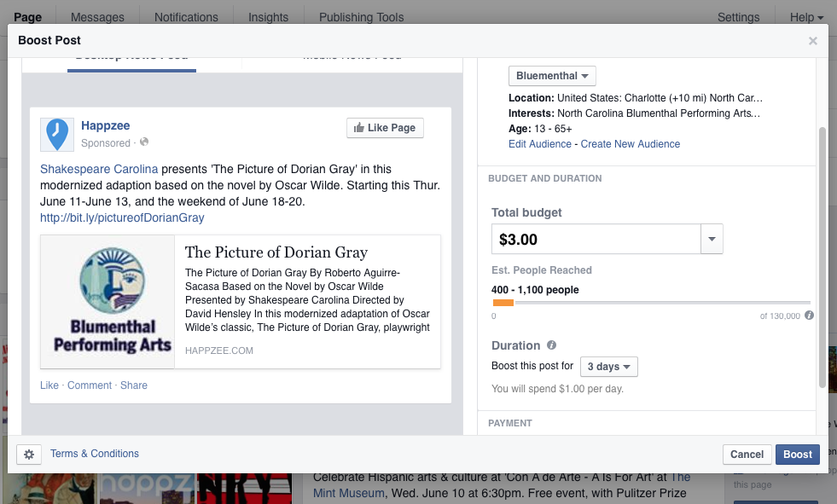Open the Insights tab

coord(268,17)
